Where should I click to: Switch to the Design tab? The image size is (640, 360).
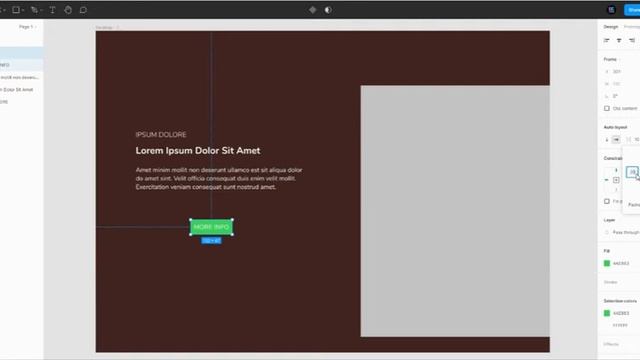point(611,27)
